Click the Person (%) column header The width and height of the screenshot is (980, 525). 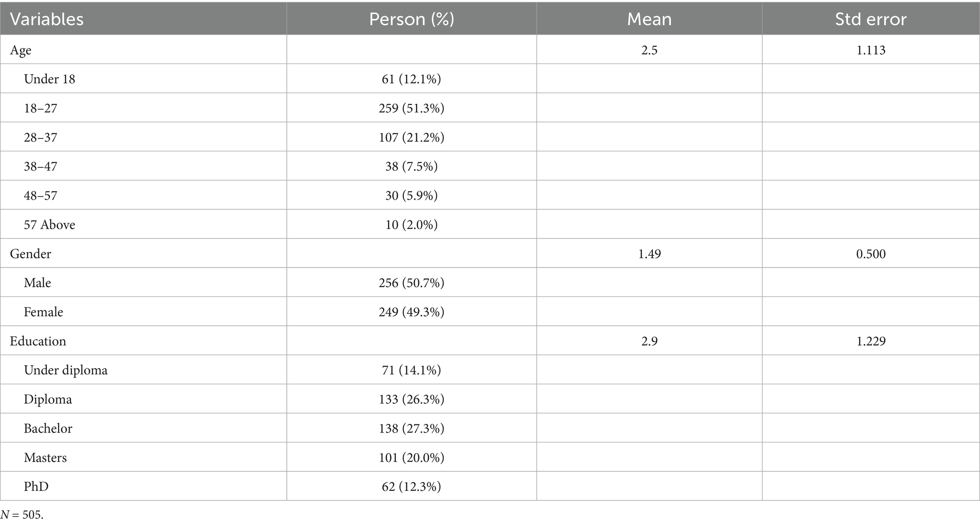point(411,19)
